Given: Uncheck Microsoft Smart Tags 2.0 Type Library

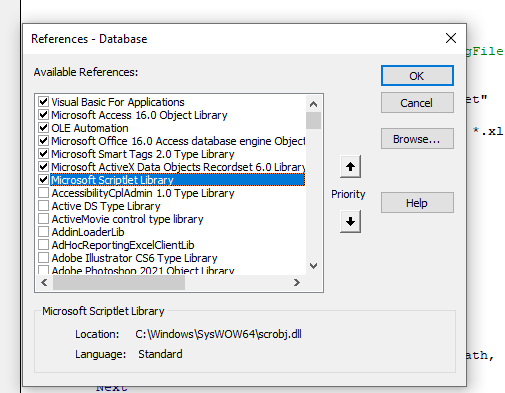Looking at the screenshot, I should pos(43,154).
